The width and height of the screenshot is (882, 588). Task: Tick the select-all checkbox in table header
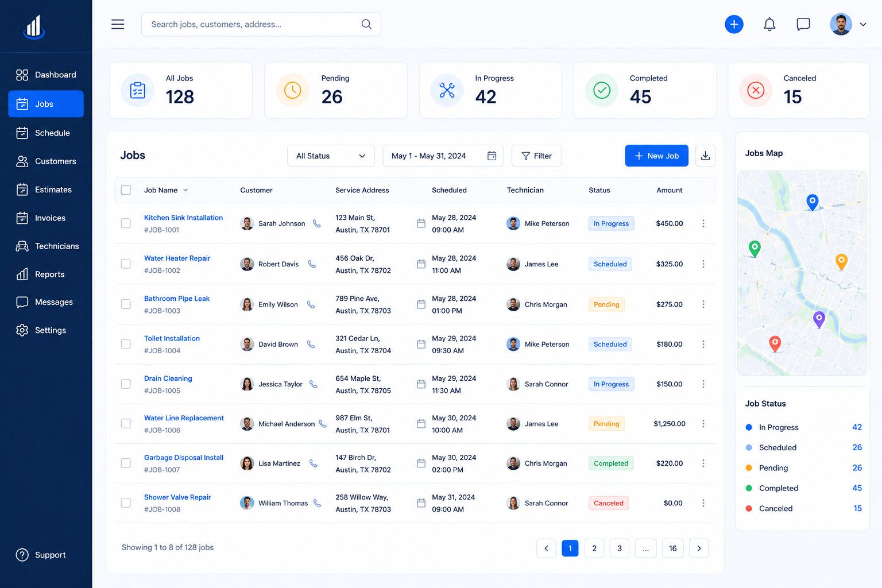(126, 190)
